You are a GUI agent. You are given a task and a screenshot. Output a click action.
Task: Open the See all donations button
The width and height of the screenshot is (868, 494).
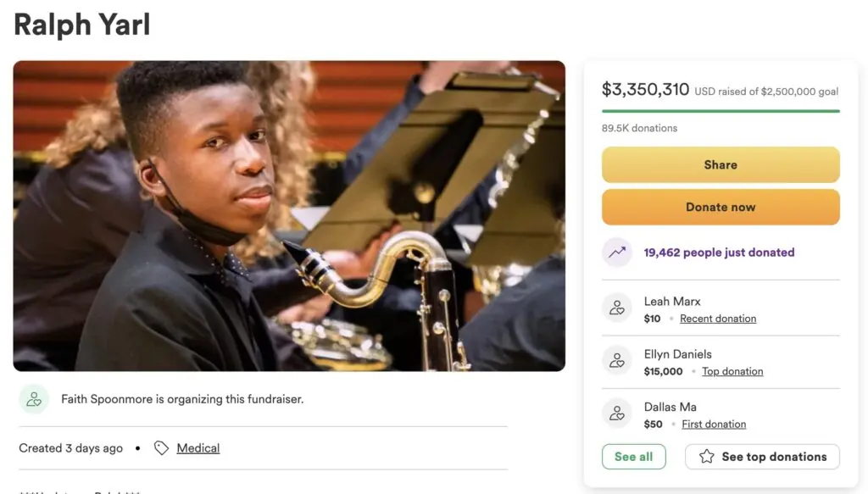coord(633,457)
